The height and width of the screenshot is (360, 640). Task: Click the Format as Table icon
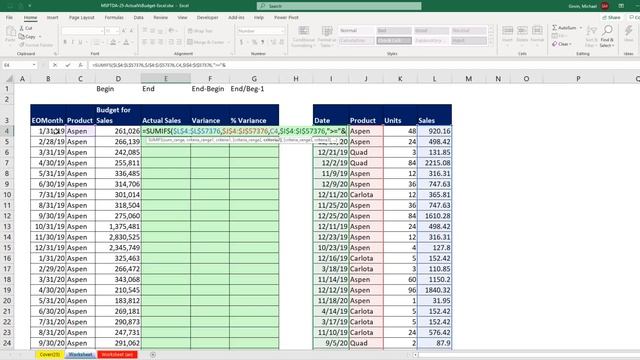click(x=327, y=31)
